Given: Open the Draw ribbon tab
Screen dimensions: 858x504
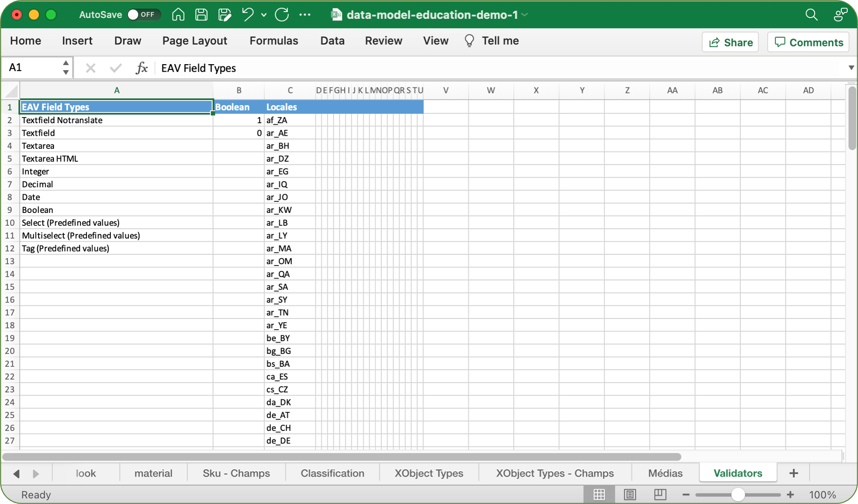Looking at the screenshot, I should (127, 41).
